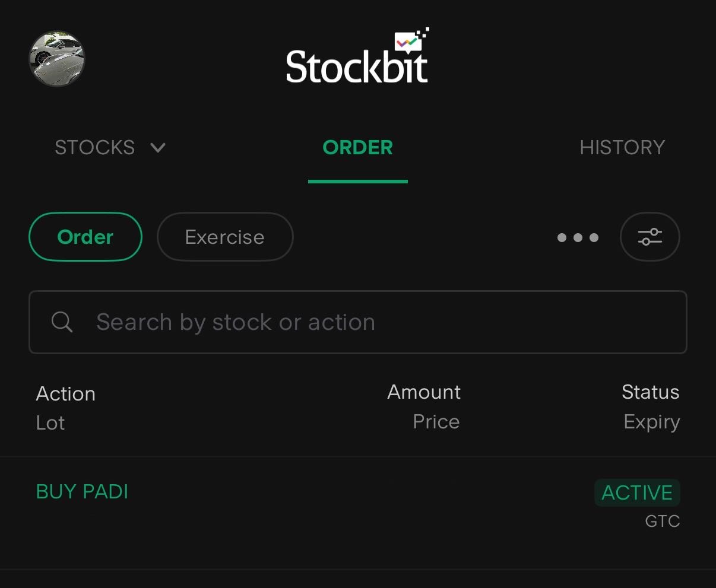Switch to the ORDER tab
The height and width of the screenshot is (588, 716).
[357, 148]
